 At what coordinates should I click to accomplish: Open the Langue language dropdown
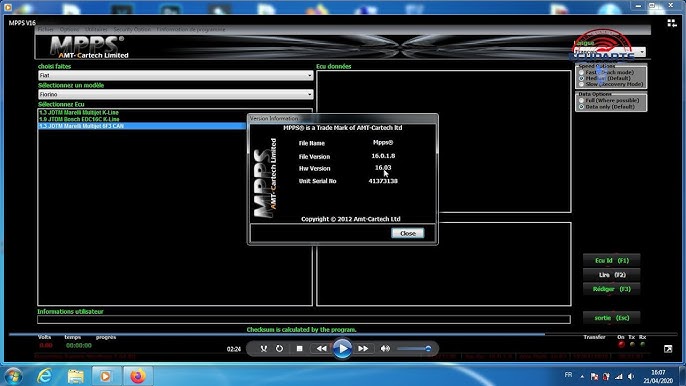pyautogui.click(x=609, y=52)
